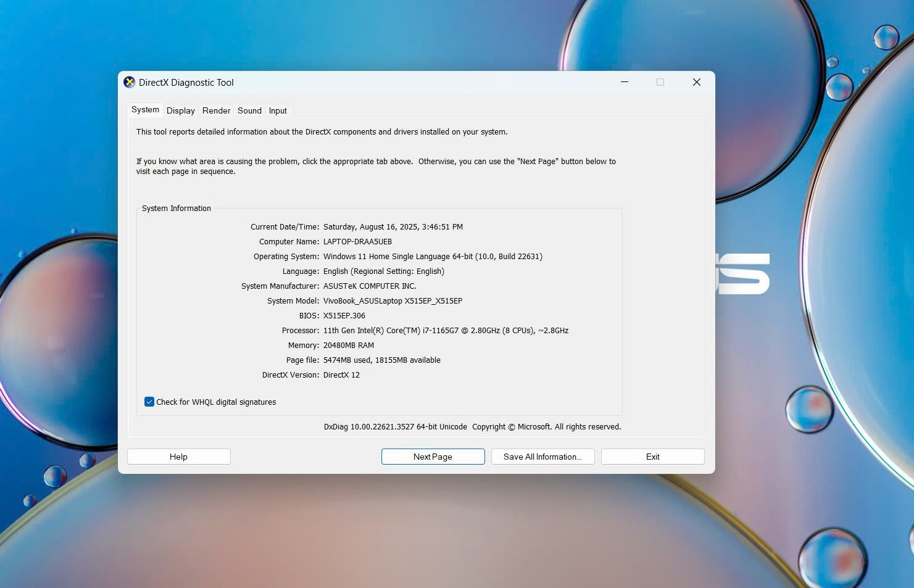Switch to the System tab
The height and width of the screenshot is (588, 914).
tap(145, 110)
